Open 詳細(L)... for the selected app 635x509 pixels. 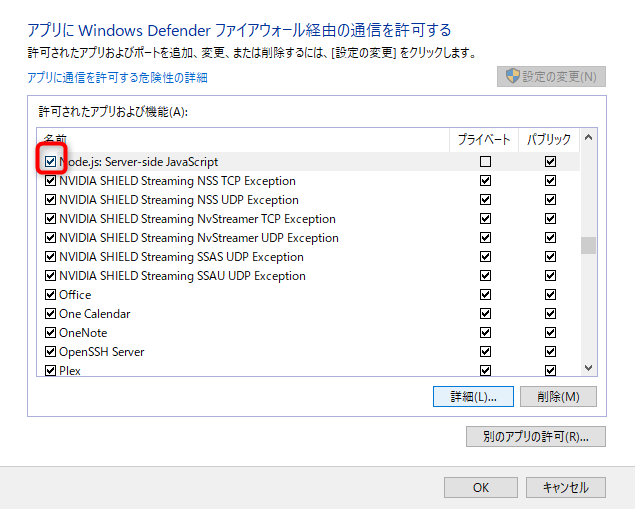tap(473, 396)
